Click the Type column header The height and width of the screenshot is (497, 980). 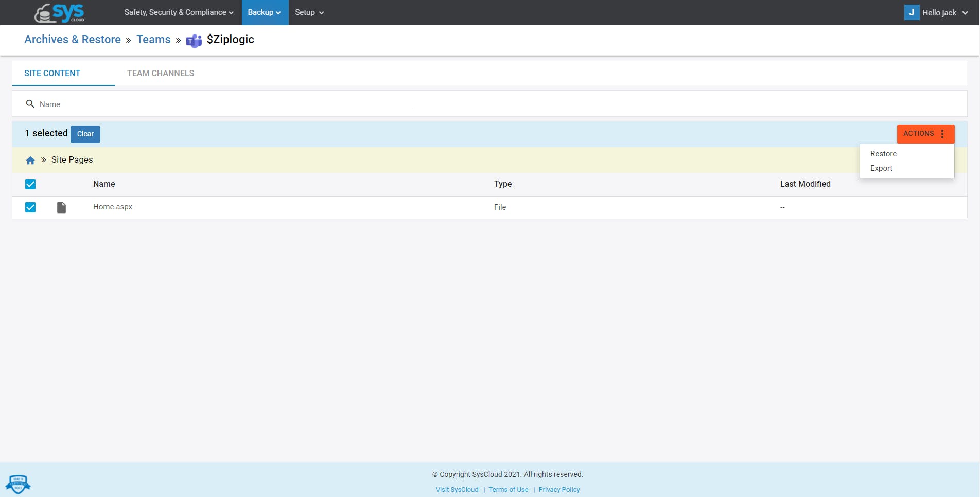tap(503, 184)
